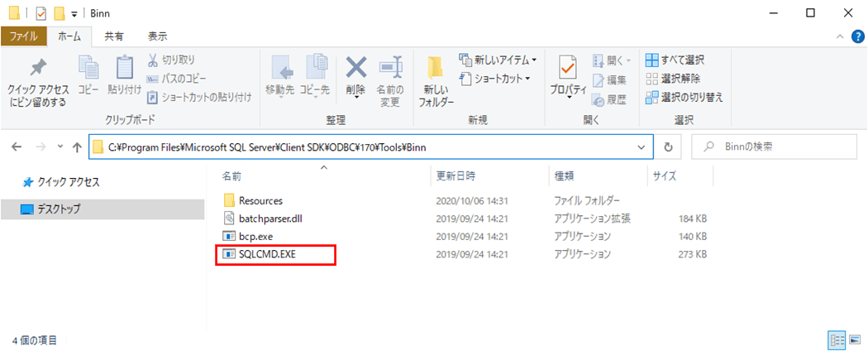Click すべて選択 to select all items
The image size is (868, 351).
click(675, 60)
